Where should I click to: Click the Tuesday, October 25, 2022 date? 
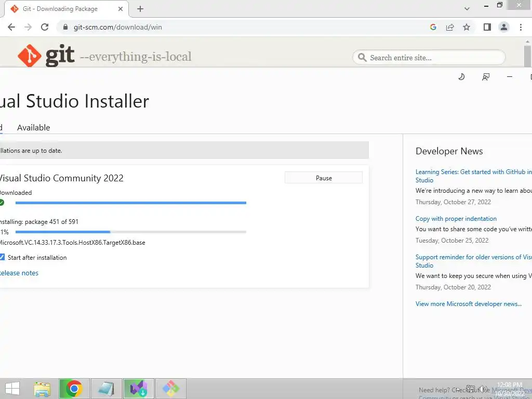(451, 241)
